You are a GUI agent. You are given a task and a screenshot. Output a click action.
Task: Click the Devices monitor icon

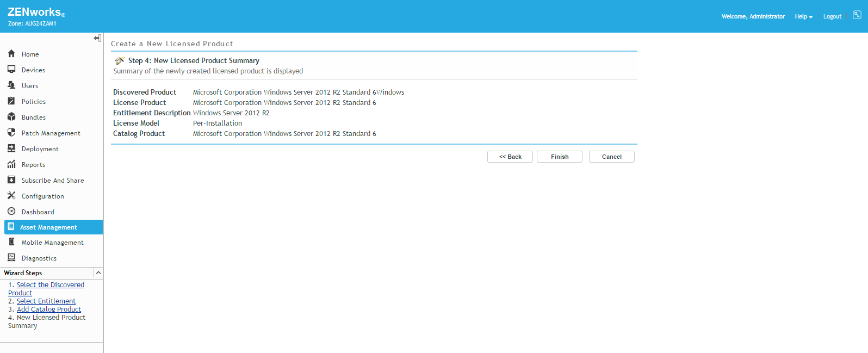click(x=11, y=70)
